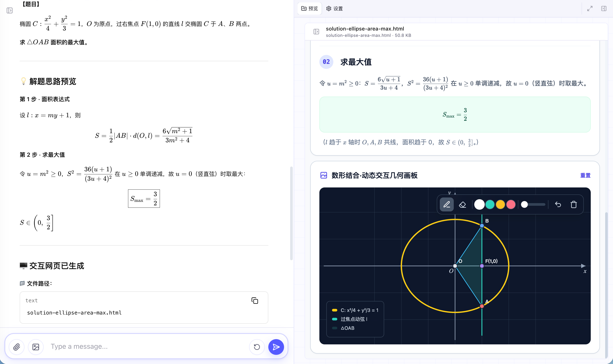Expand the preview panel to fullscreen
The width and height of the screenshot is (613, 364).
(590, 9)
